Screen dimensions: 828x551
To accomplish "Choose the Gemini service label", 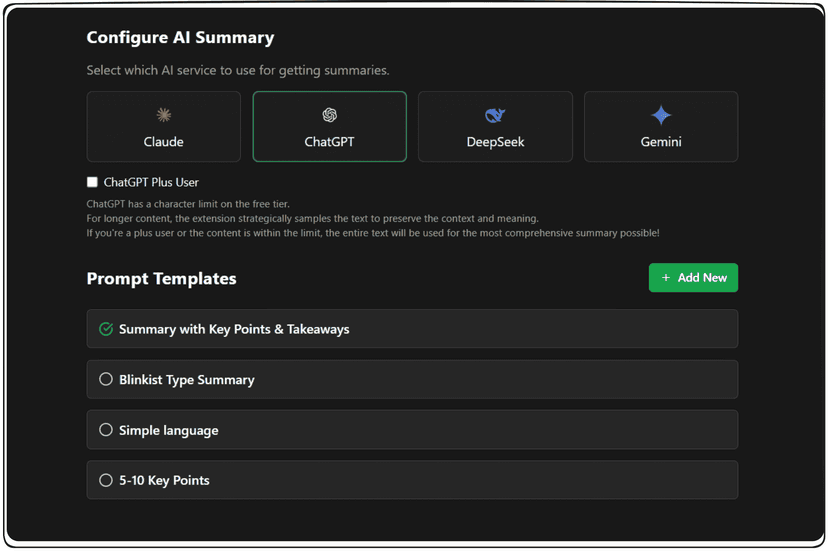I will click(661, 142).
